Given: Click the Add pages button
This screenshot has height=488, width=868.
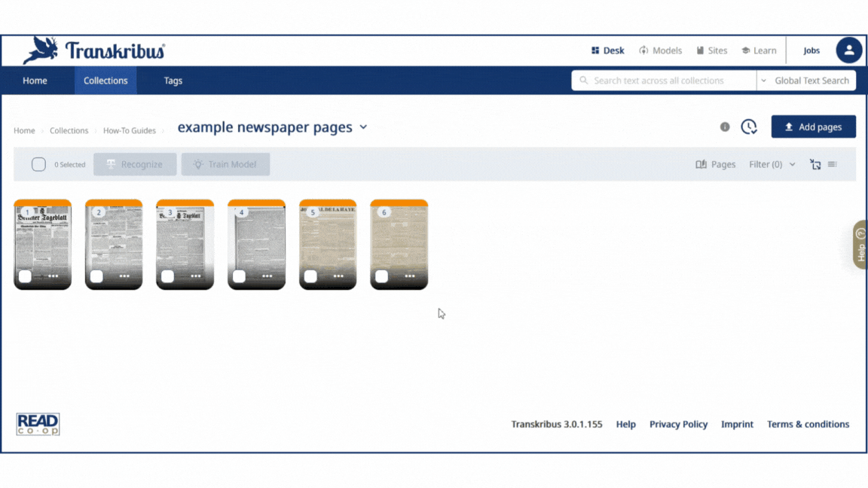Looking at the screenshot, I should (813, 127).
